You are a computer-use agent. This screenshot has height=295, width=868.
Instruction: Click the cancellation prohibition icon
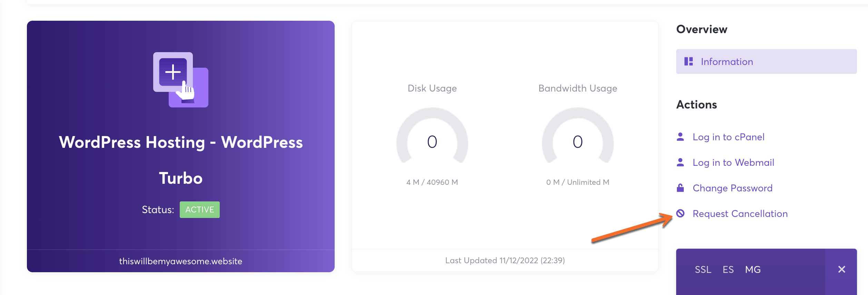(680, 213)
